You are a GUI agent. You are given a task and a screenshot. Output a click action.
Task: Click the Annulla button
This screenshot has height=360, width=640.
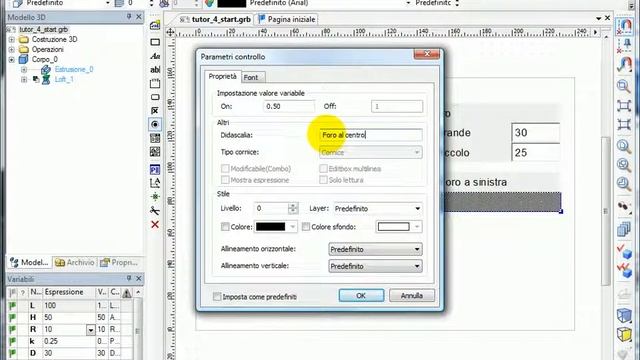point(411,296)
